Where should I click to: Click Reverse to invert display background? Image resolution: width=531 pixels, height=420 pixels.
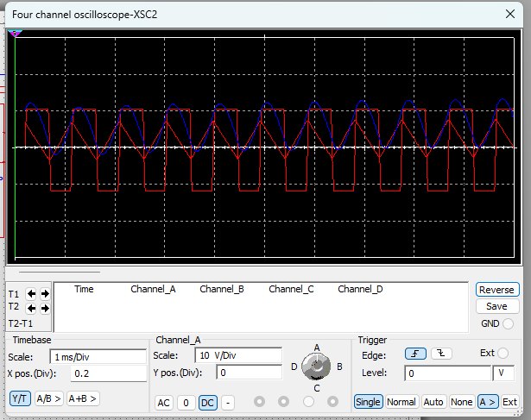496,290
